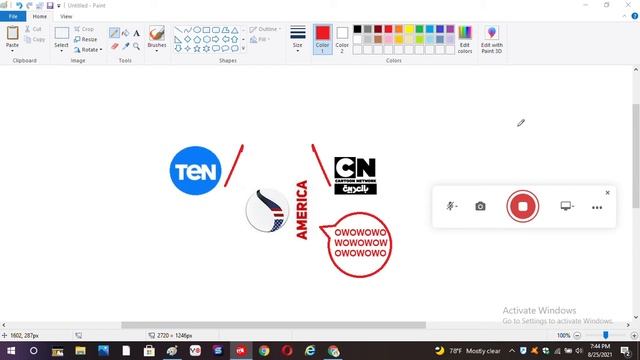Select the Color picker eyedropper tool
The image size is (640, 360).
pos(126,47)
